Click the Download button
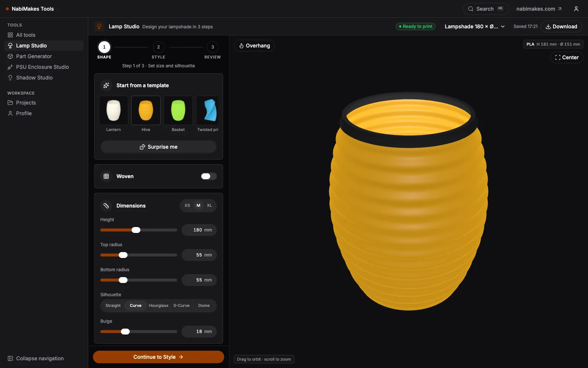Image resolution: width=588 pixels, height=368 pixels. coord(561,26)
